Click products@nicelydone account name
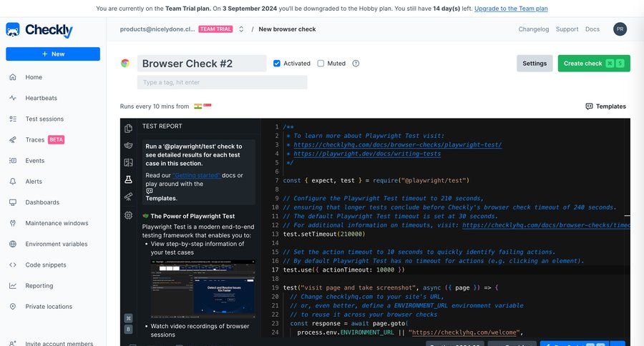Viewport: 644px width, 346px height. pos(157,29)
